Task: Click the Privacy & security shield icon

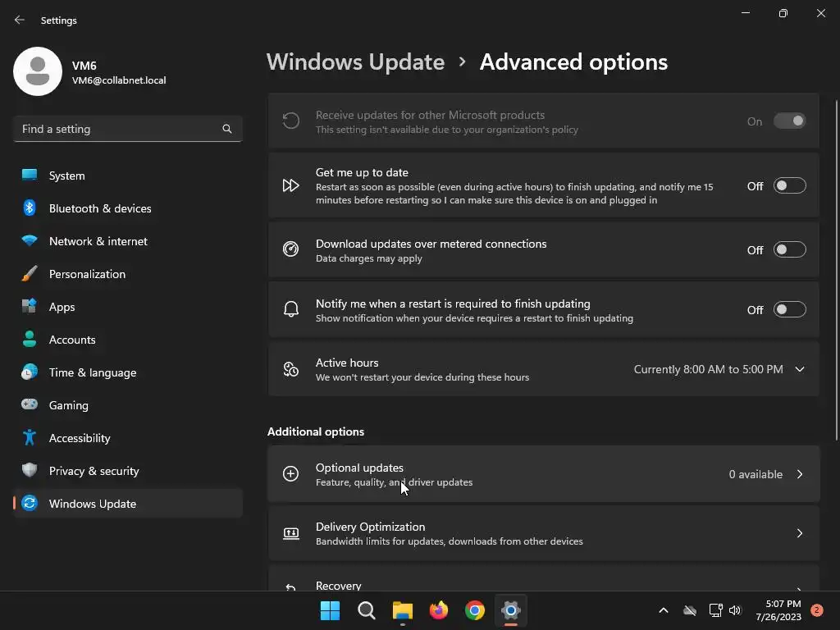Action: point(30,470)
